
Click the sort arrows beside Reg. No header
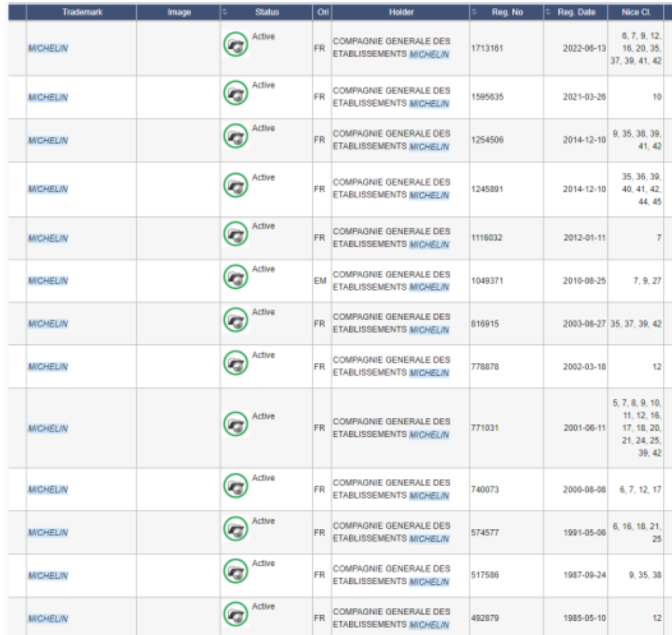[474, 12]
